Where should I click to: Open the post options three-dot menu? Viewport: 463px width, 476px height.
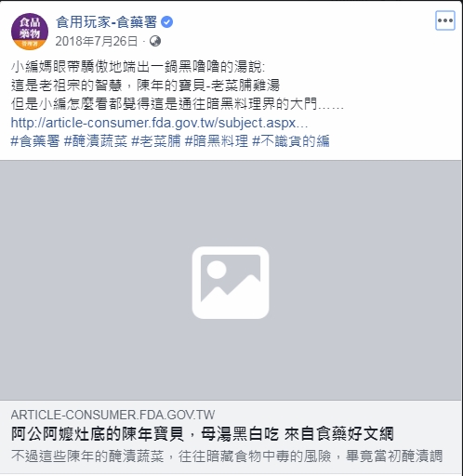click(x=445, y=20)
